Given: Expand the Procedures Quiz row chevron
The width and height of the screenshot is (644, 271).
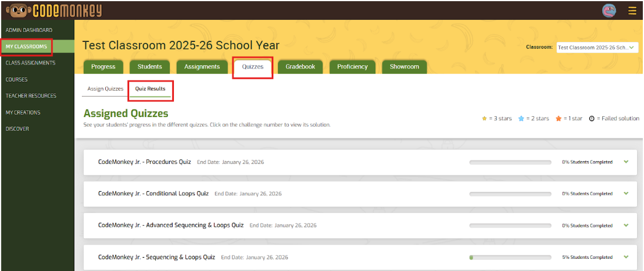Looking at the screenshot, I should 626,162.
